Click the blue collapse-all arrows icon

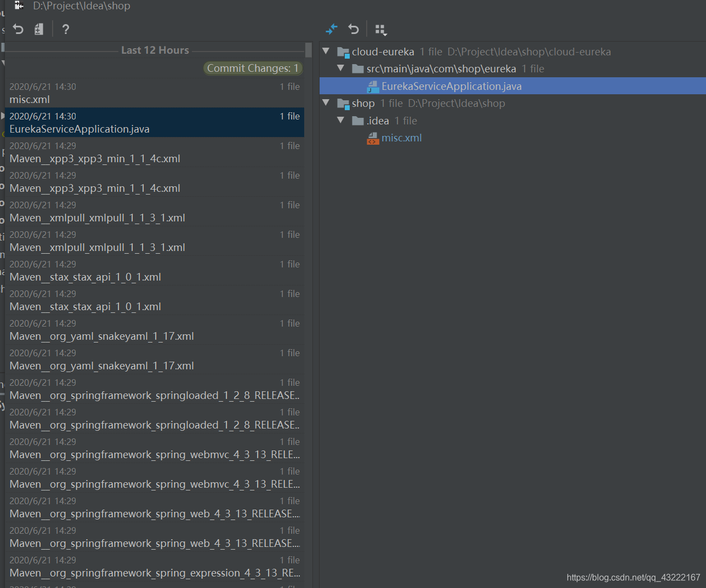tap(332, 29)
